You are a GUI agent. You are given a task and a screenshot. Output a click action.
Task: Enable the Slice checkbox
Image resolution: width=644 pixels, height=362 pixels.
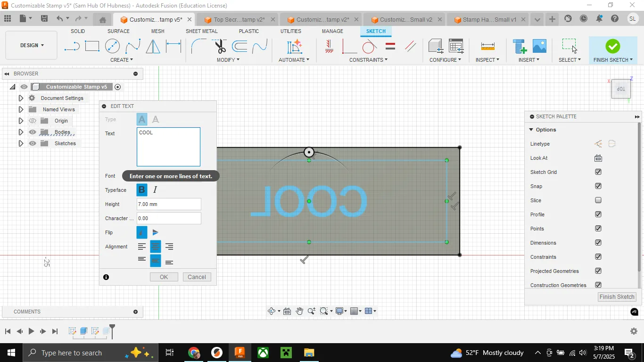point(598,200)
